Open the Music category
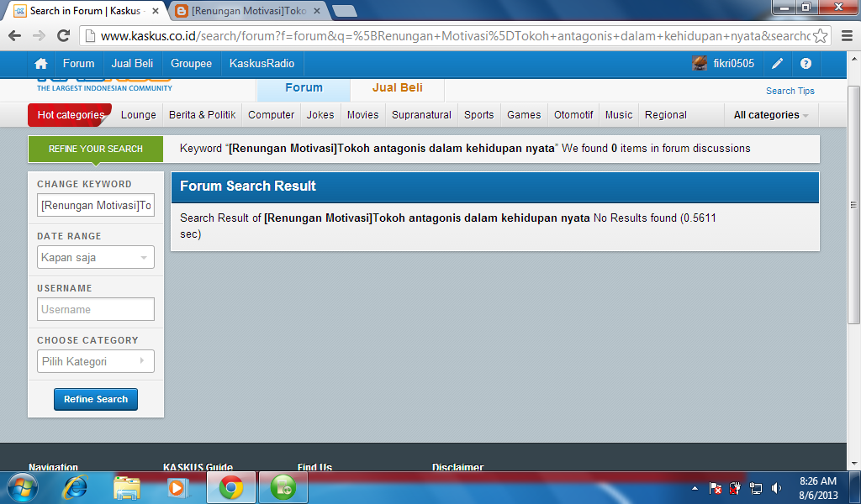 [619, 115]
